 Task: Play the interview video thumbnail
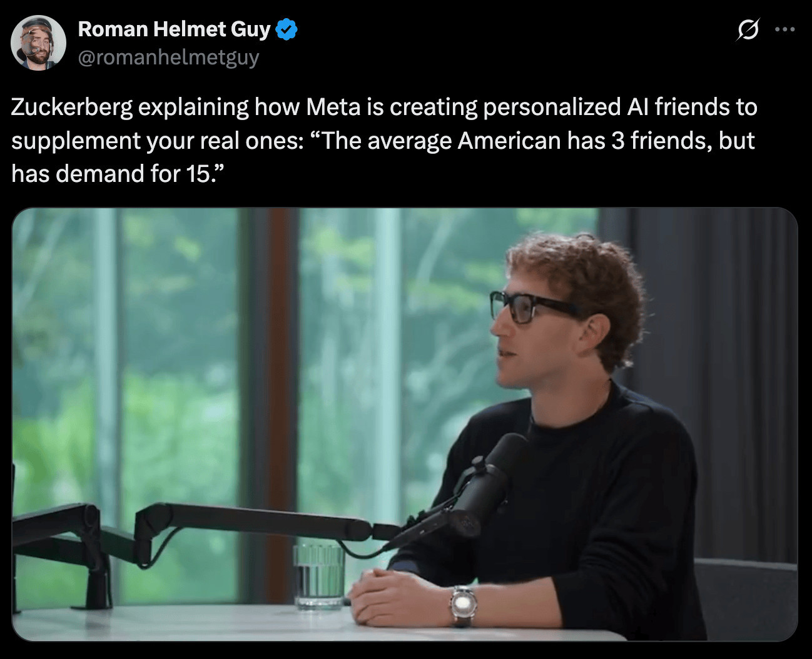(x=405, y=425)
